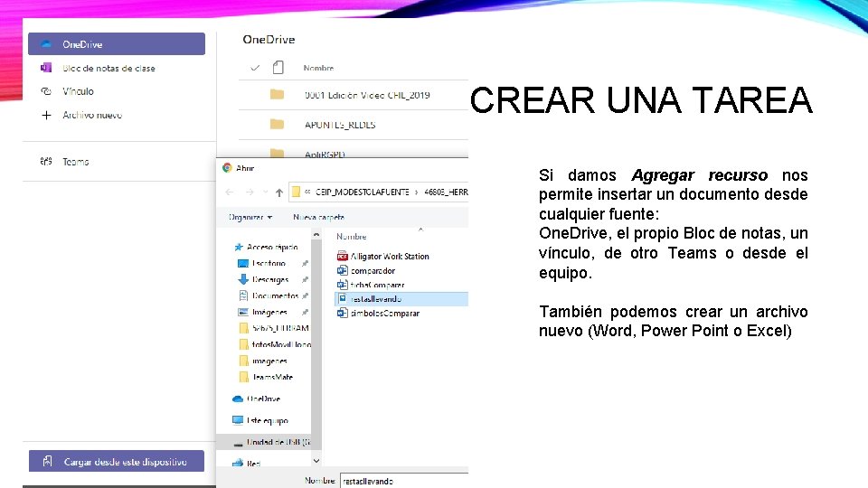Click the pin icon beside Descargas
This screenshot has width=868, height=488.
point(305,279)
